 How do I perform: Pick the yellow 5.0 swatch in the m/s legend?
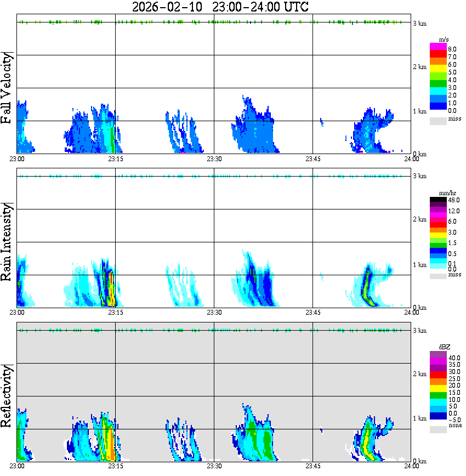click(x=438, y=69)
